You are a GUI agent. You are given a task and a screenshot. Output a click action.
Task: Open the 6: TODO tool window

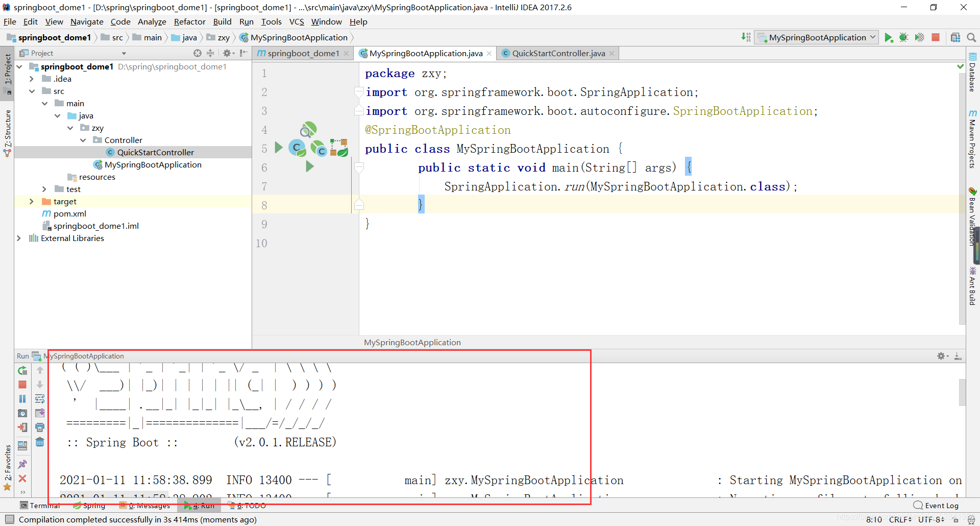click(x=247, y=506)
